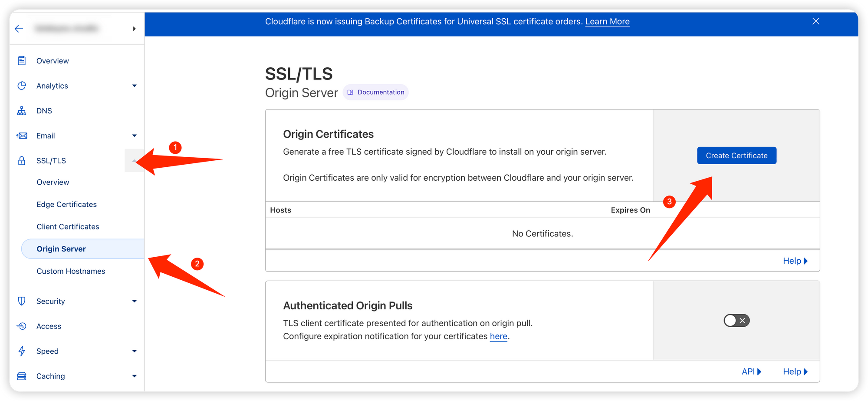Expand the Security submenu arrow
Image resolution: width=868 pixels, height=401 pixels.
coord(135,301)
